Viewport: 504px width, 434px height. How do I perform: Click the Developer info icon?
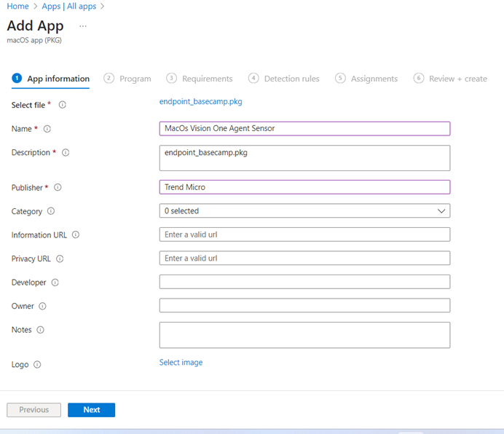click(x=55, y=283)
